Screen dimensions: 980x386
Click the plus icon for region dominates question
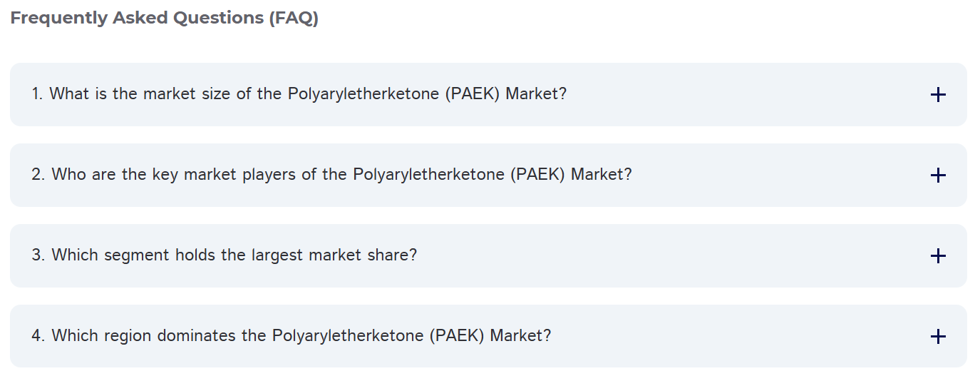tap(938, 336)
